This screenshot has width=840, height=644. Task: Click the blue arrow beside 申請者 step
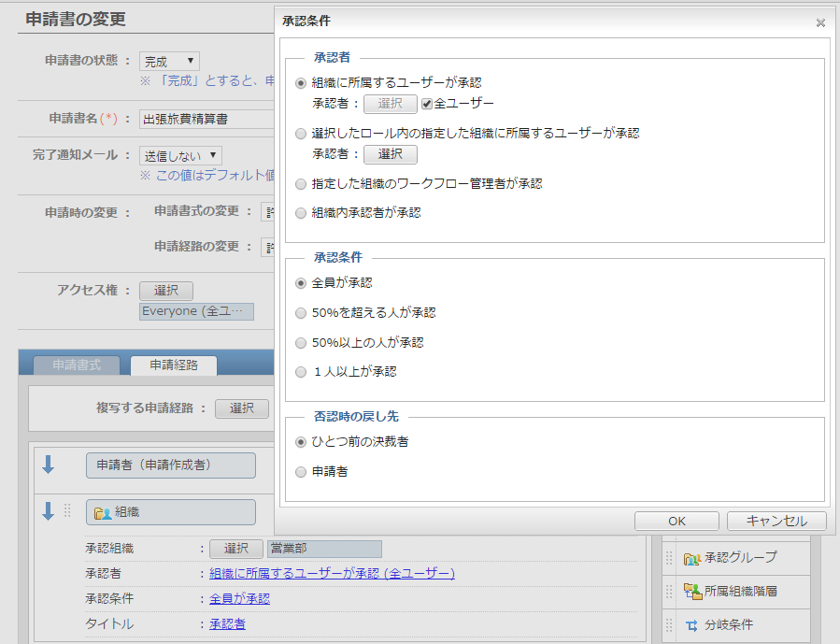tap(49, 465)
